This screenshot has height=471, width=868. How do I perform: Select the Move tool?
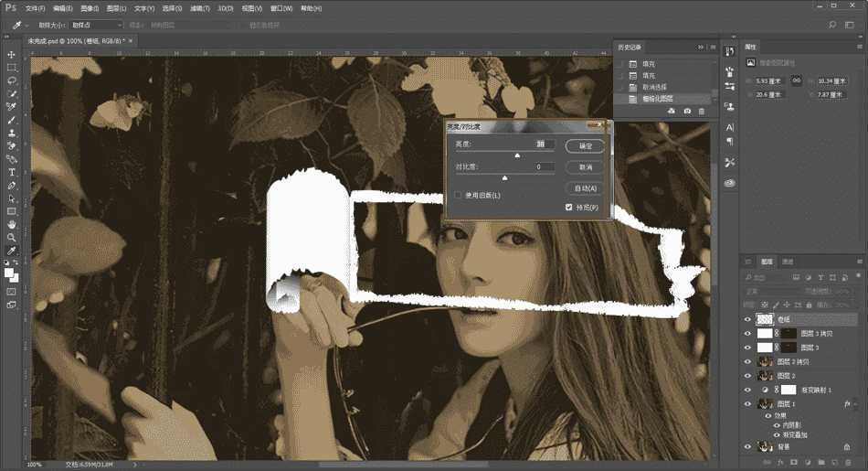pyautogui.click(x=12, y=54)
